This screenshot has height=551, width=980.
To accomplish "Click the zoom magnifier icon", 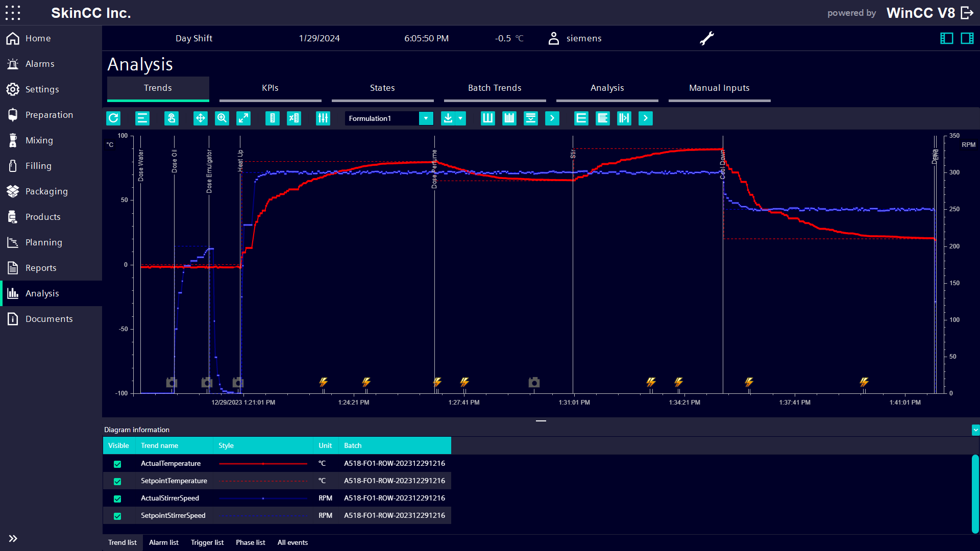I will point(222,118).
